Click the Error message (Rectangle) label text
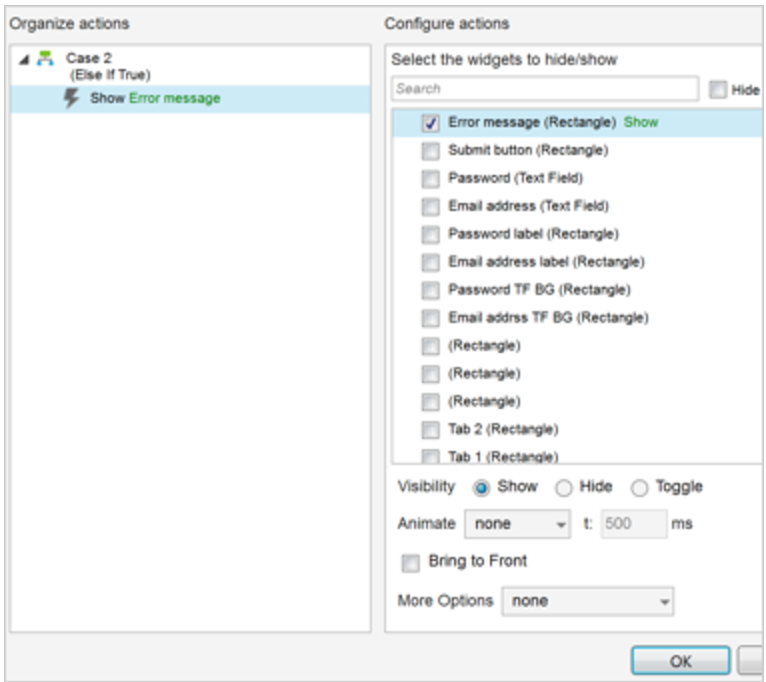Image resolution: width=766 pixels, height=682 pixels. click(532, 122)
